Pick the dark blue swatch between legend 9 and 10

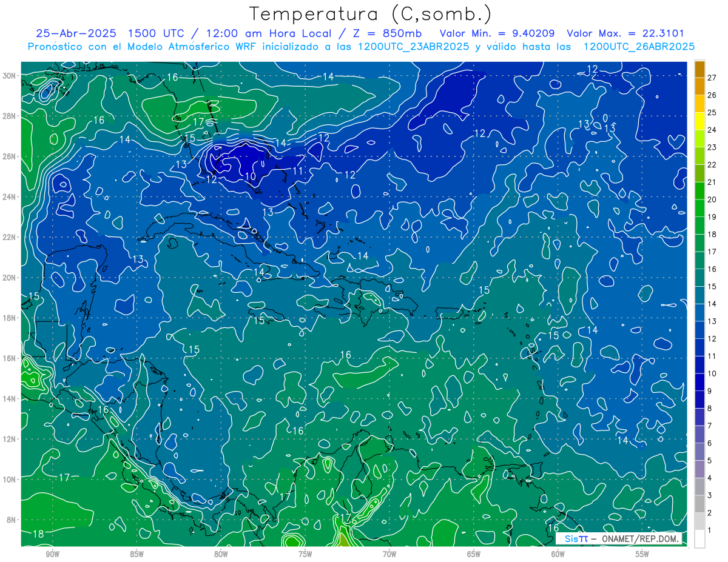[x=699, y=383]
